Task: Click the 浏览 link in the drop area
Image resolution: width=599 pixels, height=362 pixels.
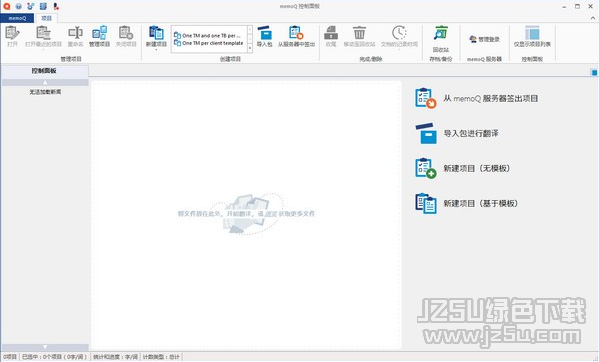Action: tap(271, 214)
